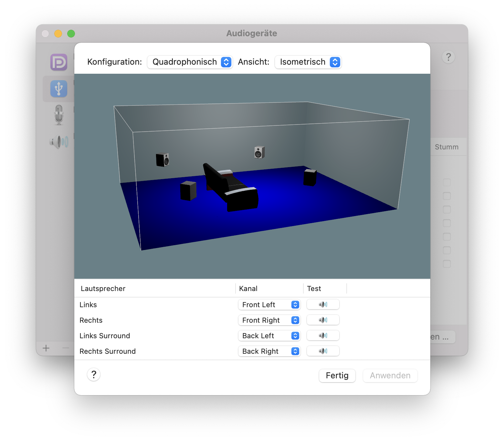
Task: Toggle the first Stumm mute checkbox
Action: click(447, 182)
